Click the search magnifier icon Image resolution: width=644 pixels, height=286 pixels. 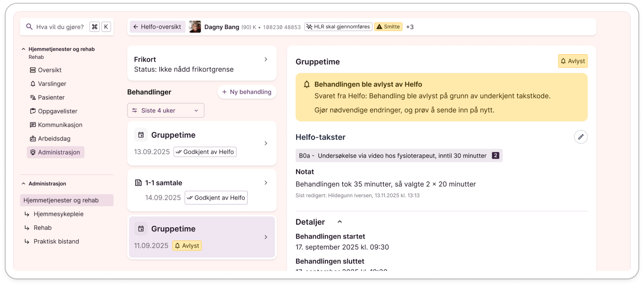pyautogui.click(x=29, y=27)
